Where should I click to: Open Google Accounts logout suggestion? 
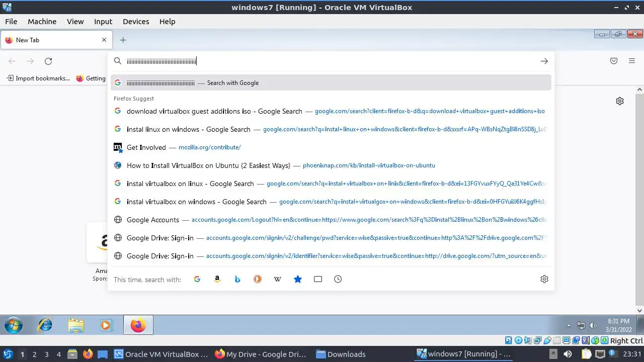click(331, 220)
